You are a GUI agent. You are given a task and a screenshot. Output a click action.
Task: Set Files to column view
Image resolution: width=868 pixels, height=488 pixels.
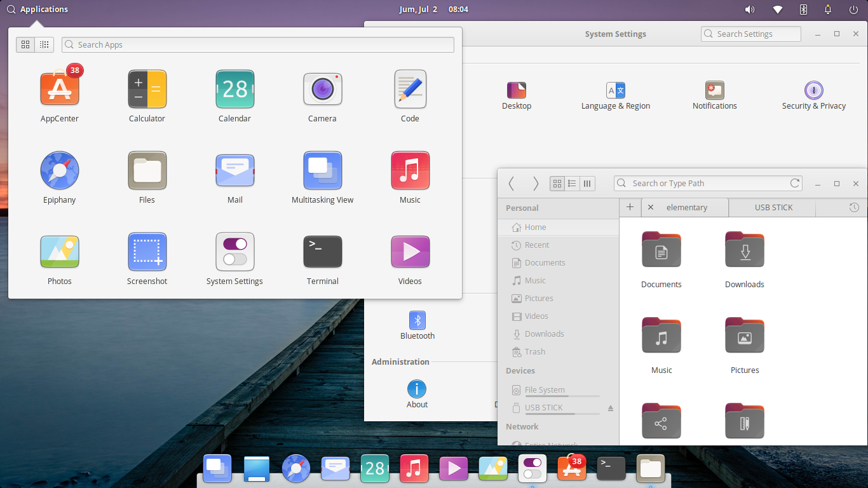(588, 184)
